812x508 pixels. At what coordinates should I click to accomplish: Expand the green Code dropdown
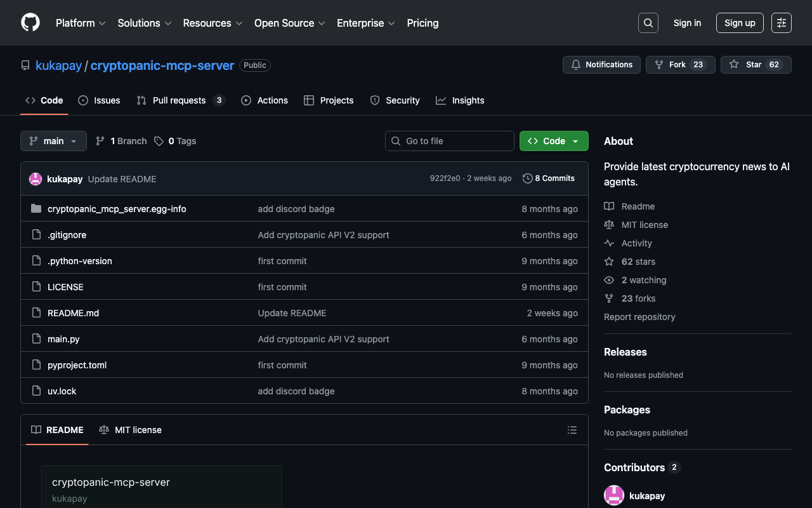pos(553,141)
